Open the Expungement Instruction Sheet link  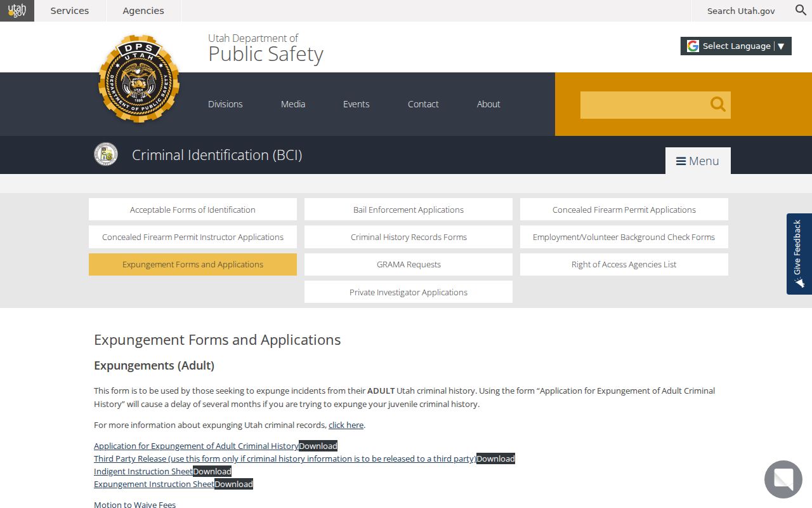coord(154,484)
